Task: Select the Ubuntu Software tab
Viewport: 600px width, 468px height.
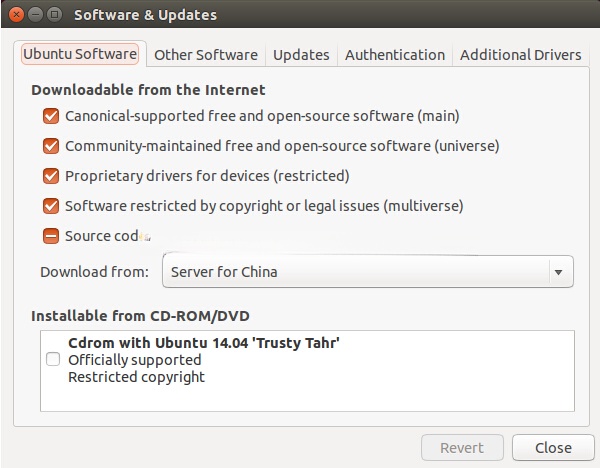Action: click(x=80, y=54)
